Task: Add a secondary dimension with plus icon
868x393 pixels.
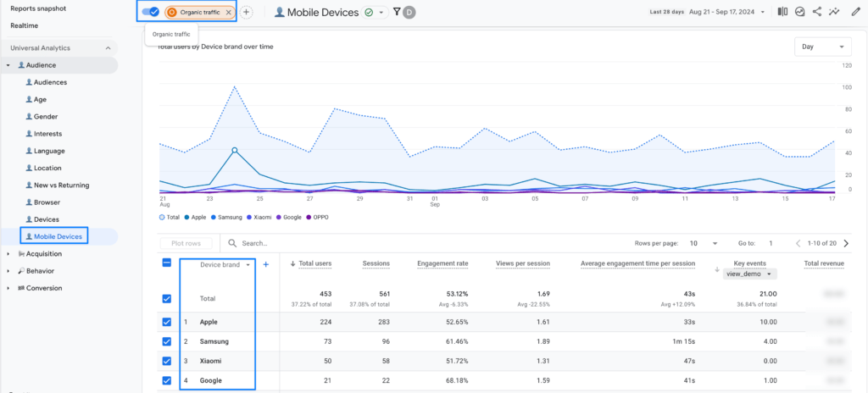Action: coord(265,265)
